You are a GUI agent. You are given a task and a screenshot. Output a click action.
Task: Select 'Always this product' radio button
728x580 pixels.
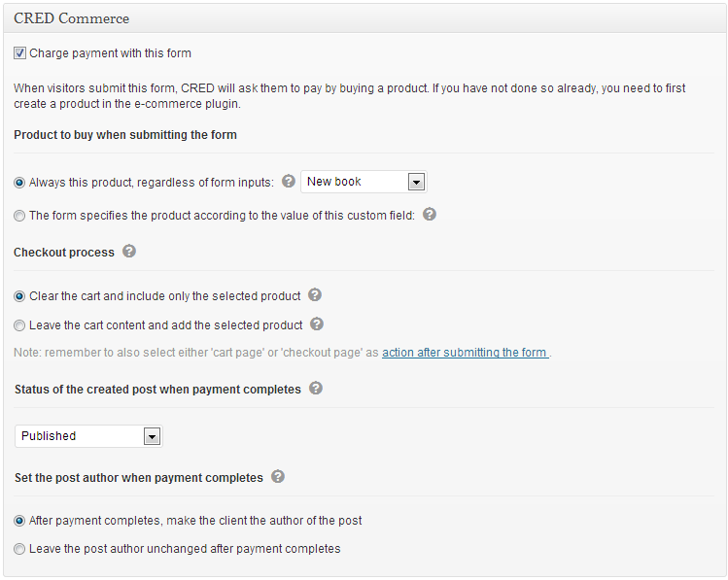click(x=19, y=183)
